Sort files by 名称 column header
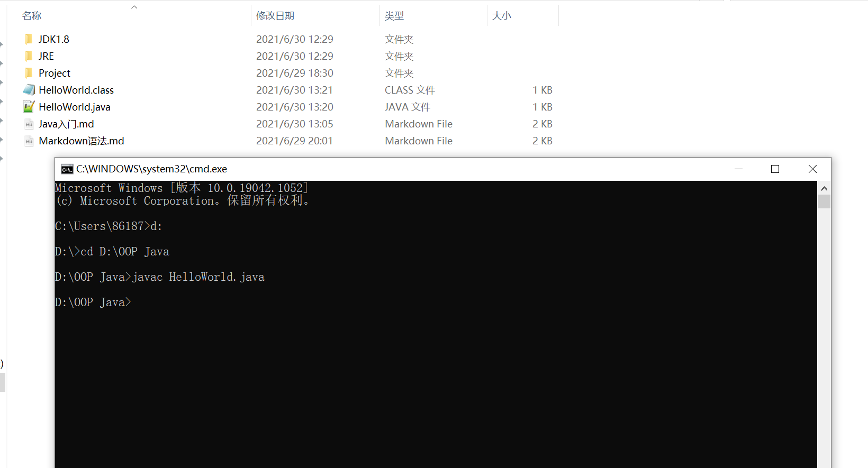Screen dimensions: 868x468 click(32, 16)
